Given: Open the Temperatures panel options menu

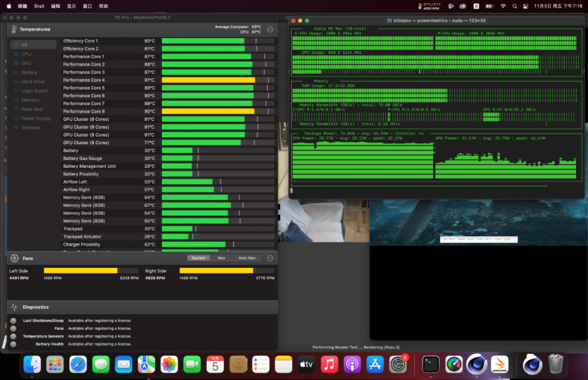Looking at the screenshot, I should [x=270, y=29].
